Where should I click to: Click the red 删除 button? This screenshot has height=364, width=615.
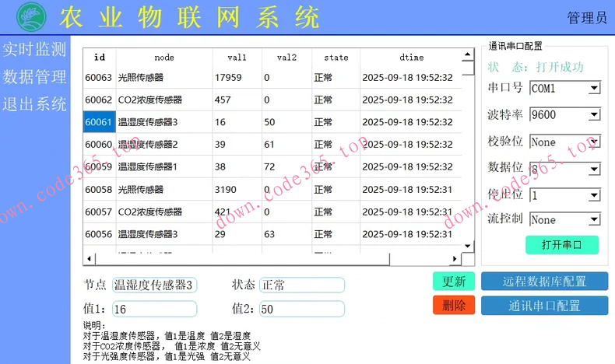[454, 305]
